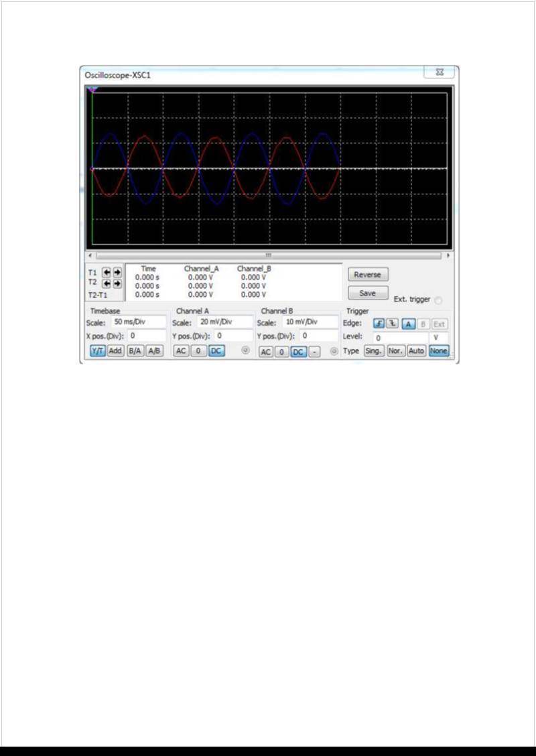Click the Channel B Y pos. input field
The height and width of the screenshot is (756, 536).
[x=318, y=336]
